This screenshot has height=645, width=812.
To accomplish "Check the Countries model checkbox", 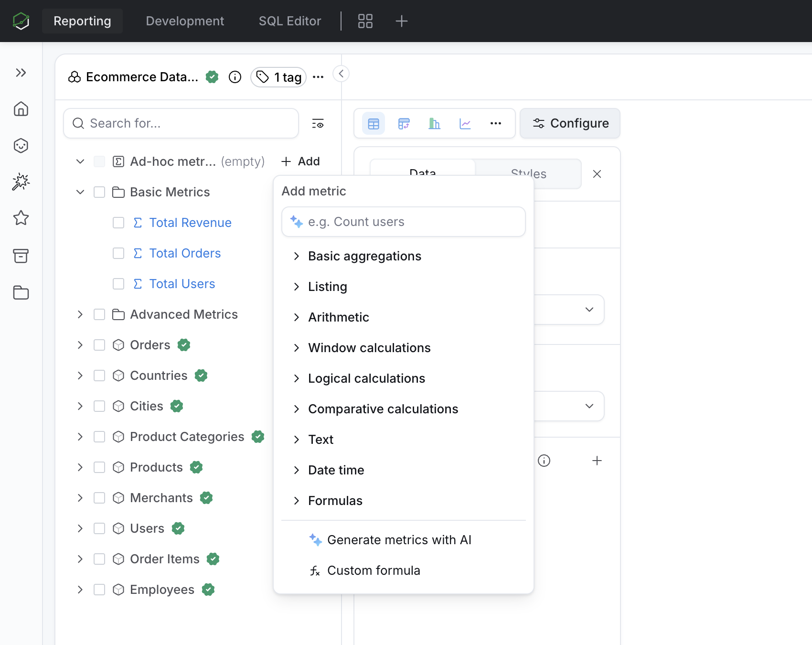I will click(99, 376).
